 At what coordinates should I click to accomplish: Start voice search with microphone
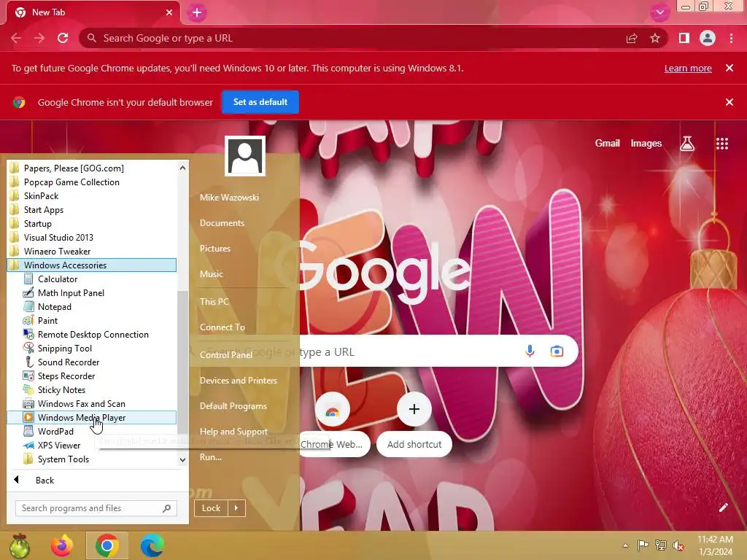(x=530, y=351)
